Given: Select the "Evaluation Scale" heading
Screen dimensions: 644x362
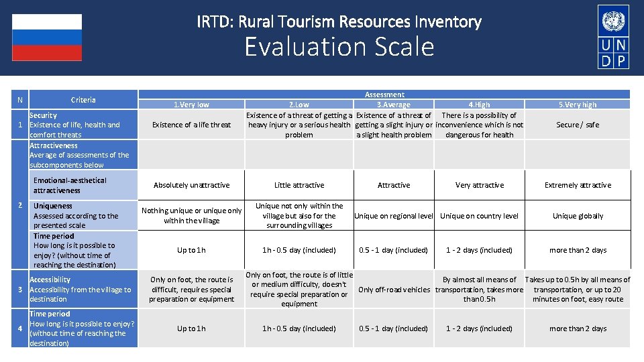Looking at the screenshot, I should (339, 47).
